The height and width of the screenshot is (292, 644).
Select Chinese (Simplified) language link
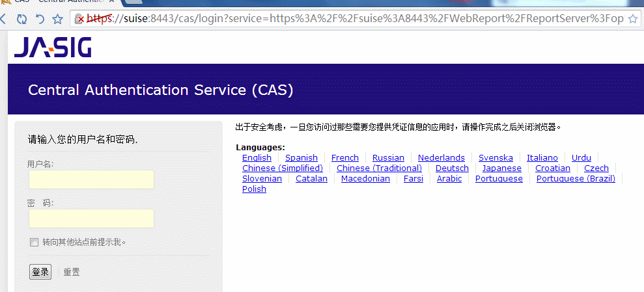(283, 168)
